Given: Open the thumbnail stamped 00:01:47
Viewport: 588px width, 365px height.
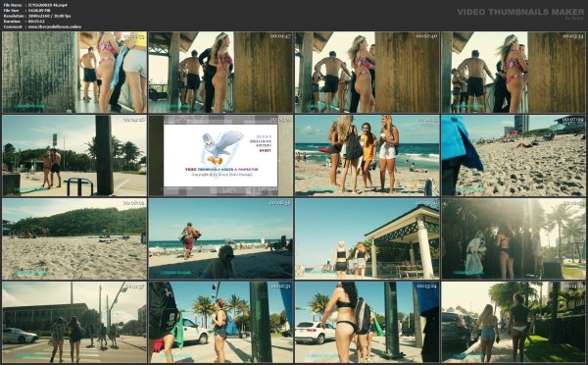Looking at the screenshot, I should point(220,72).
